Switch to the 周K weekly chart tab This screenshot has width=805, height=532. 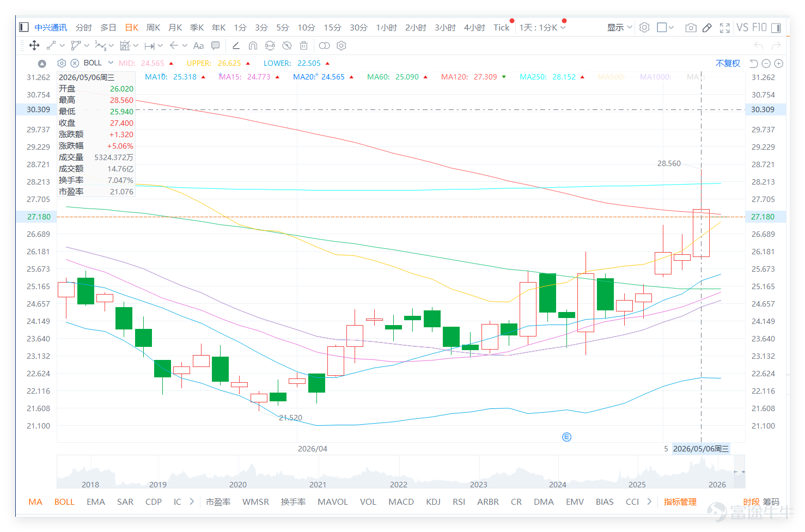(154, 28)
